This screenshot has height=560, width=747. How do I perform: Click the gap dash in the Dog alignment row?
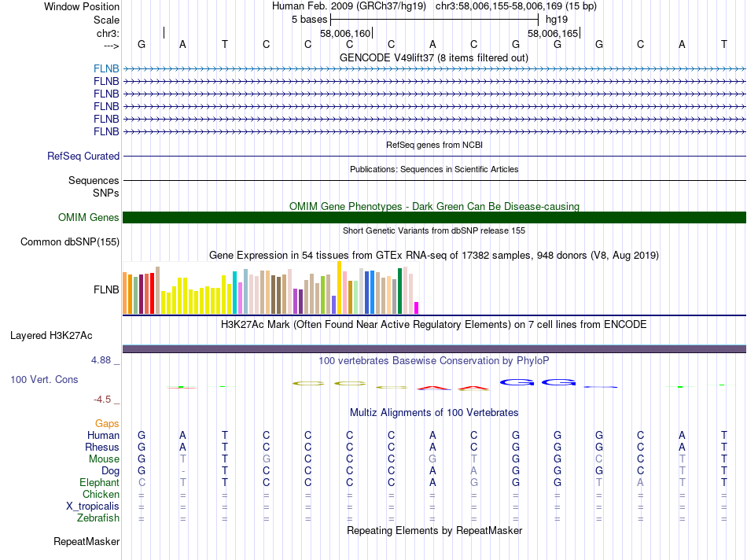(x=183, y=471)
